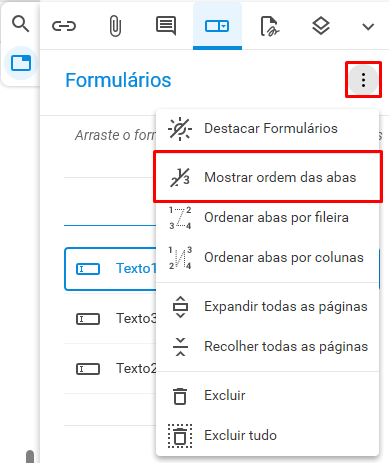
Task: Choose Ordenar abas por colunas
Action: click(268, 258)
